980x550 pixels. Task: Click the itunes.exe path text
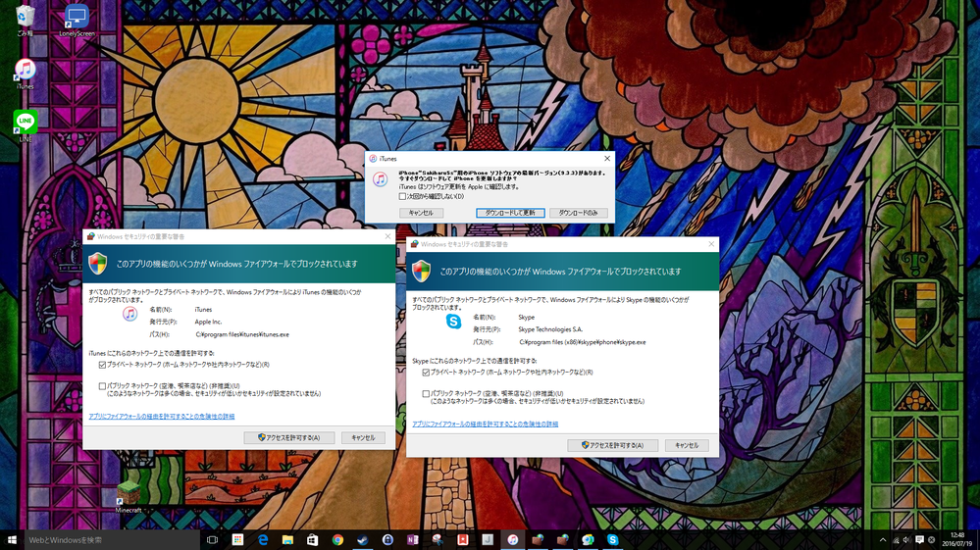click(x=242, y=334)
